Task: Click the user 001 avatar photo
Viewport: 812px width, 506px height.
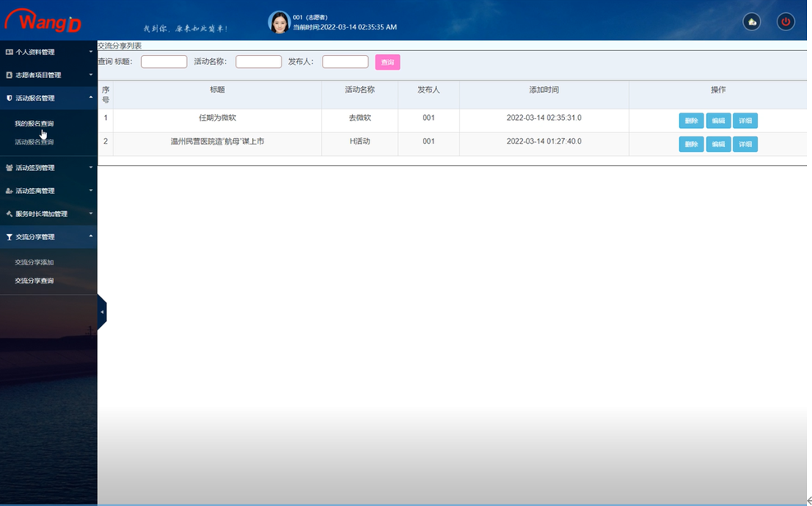Action: coord(278,20)
